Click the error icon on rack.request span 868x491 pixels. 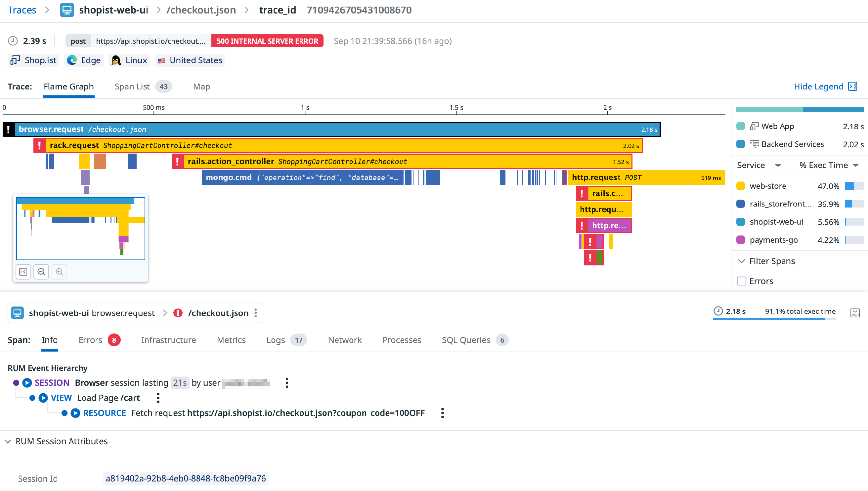39,145
